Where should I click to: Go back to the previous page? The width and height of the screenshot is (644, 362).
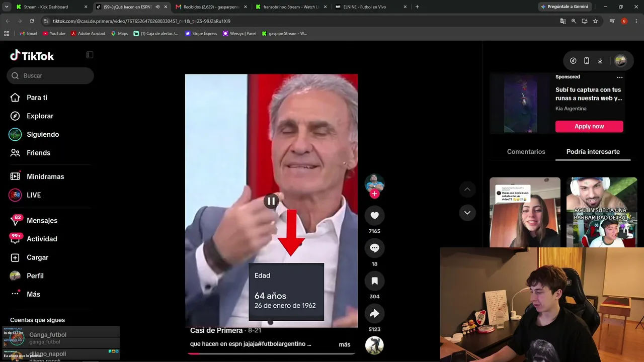pos(8,21)
